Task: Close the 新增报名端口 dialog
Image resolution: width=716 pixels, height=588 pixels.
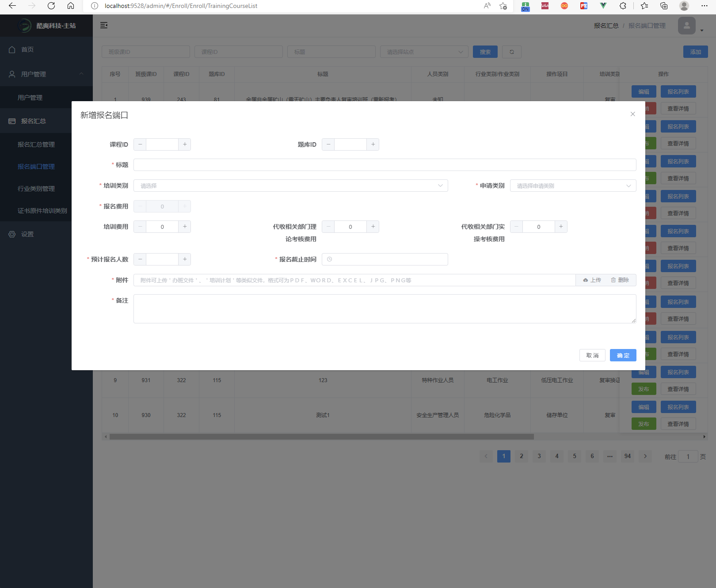Action: [632, 114]
